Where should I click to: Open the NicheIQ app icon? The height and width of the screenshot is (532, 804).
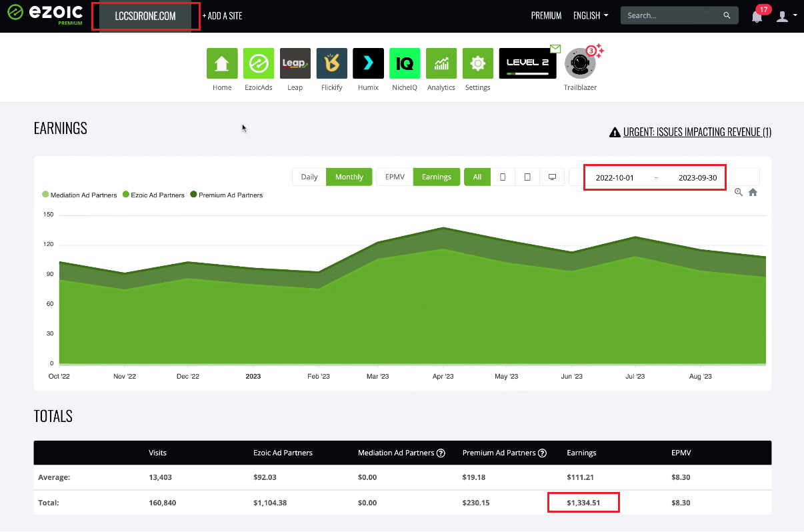(405, 63)
